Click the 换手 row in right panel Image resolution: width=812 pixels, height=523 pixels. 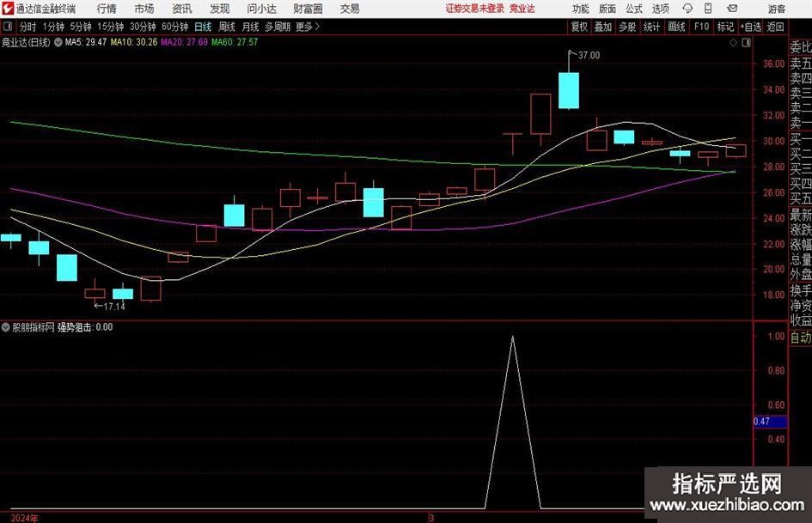coord(801,290)
